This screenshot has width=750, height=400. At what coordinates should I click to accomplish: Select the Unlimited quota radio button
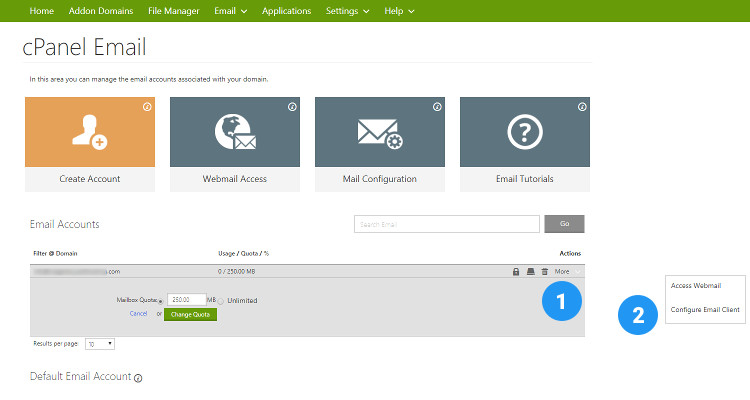click(221, 301)
